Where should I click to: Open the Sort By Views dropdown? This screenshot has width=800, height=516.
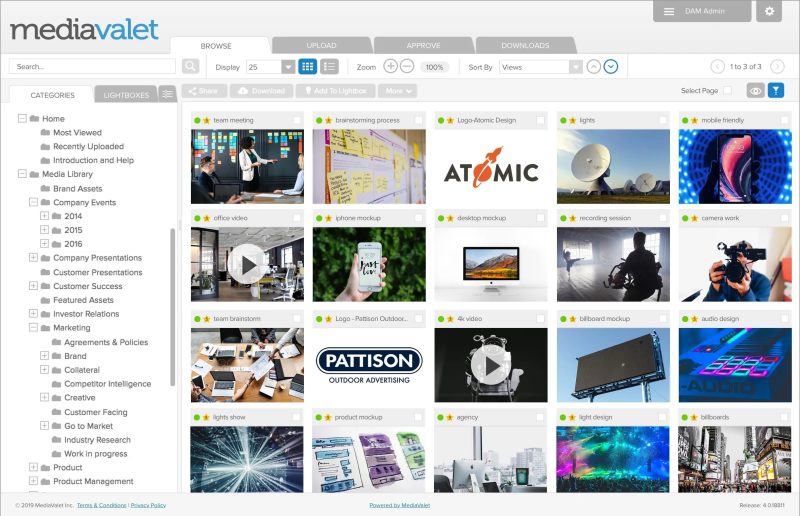[576, 67]
